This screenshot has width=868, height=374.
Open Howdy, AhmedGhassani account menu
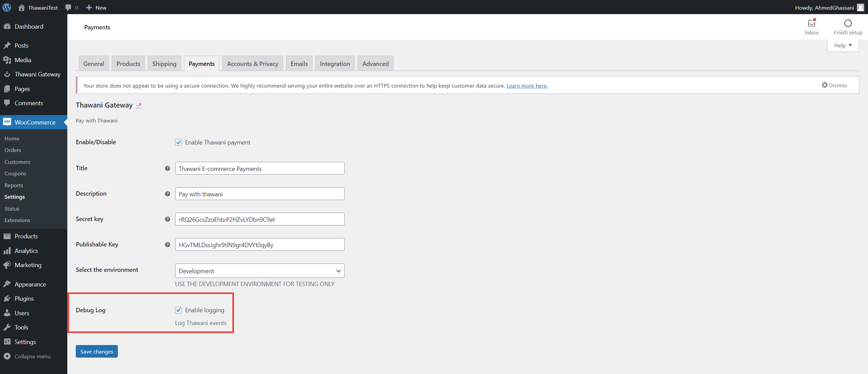click(x=829, y=7)
